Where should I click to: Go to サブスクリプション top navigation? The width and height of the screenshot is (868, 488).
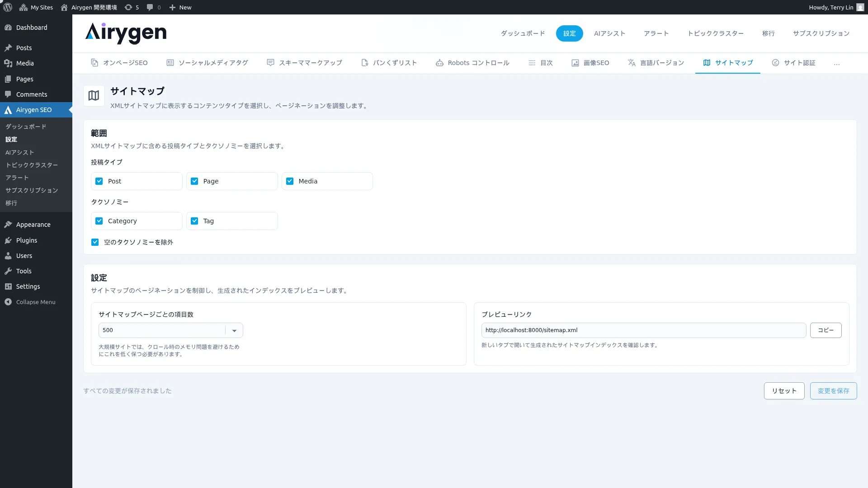pos(821,33)
